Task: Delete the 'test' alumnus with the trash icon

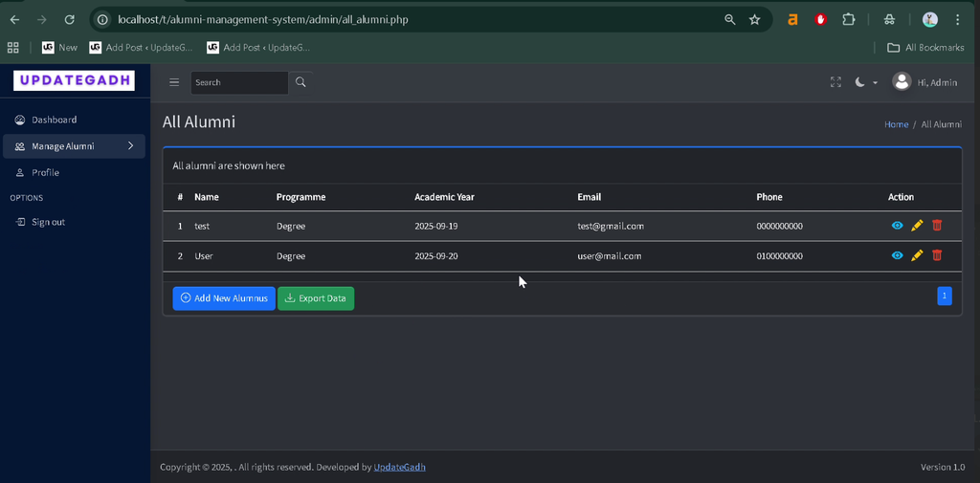Action: (x=936, y=226)
